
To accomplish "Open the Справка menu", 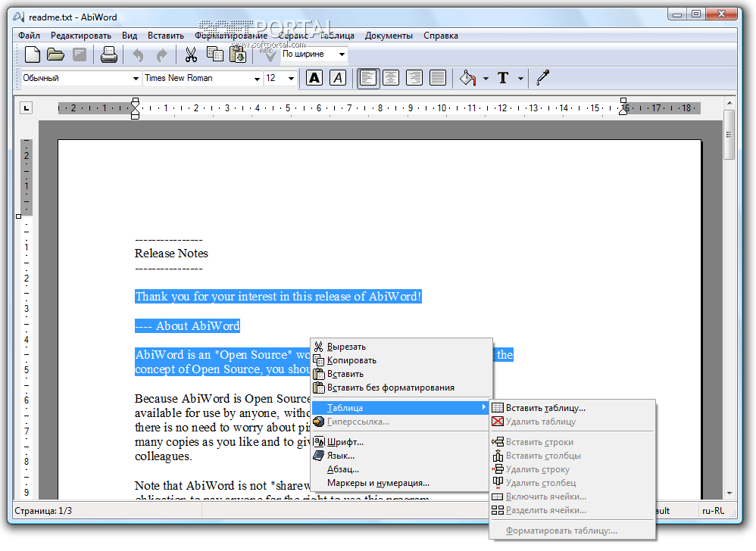I will 441,35.
